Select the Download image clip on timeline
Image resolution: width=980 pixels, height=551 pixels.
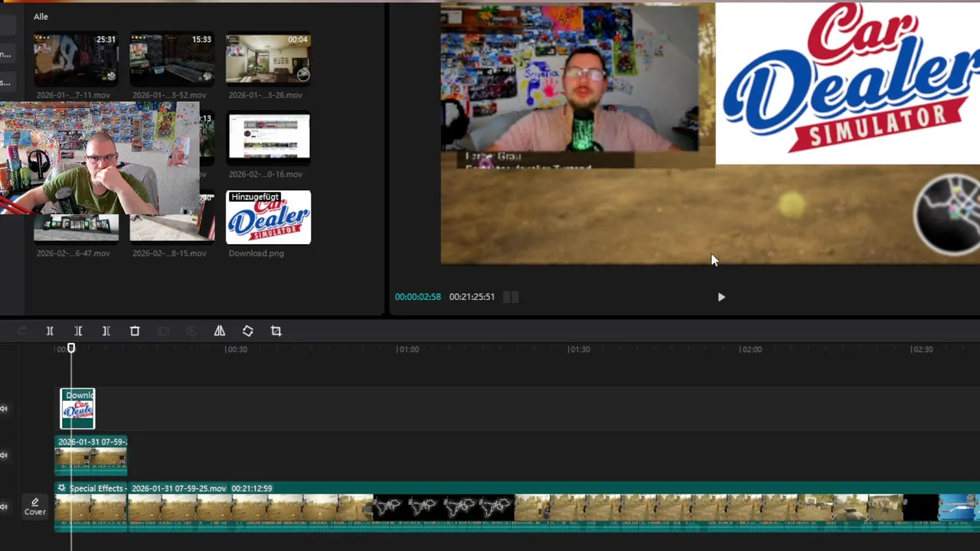[77, 409]
